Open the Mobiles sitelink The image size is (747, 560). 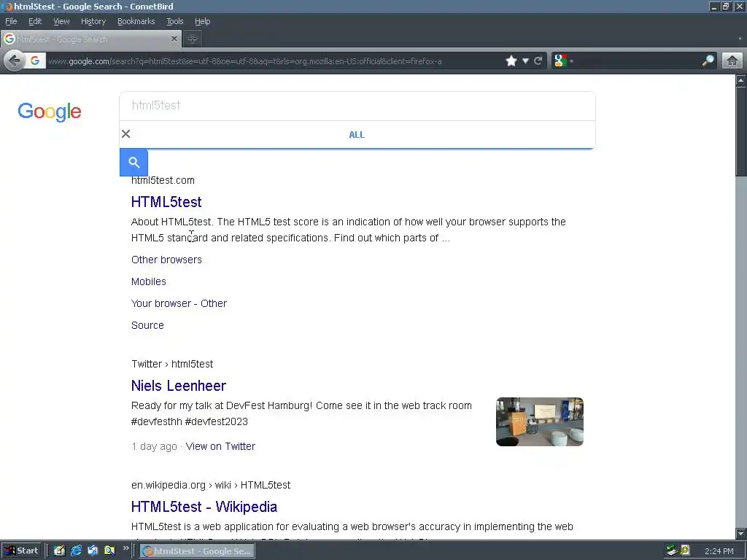pos(149,281)
